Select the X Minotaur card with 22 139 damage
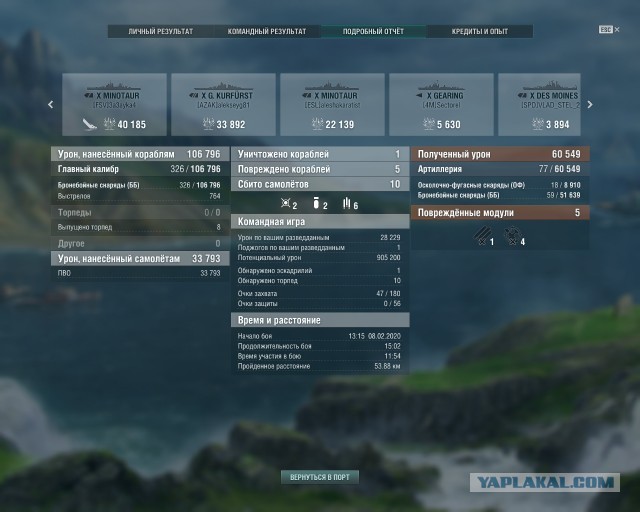The height and width of the screenshot is (512, 640). tap(332, 105)
